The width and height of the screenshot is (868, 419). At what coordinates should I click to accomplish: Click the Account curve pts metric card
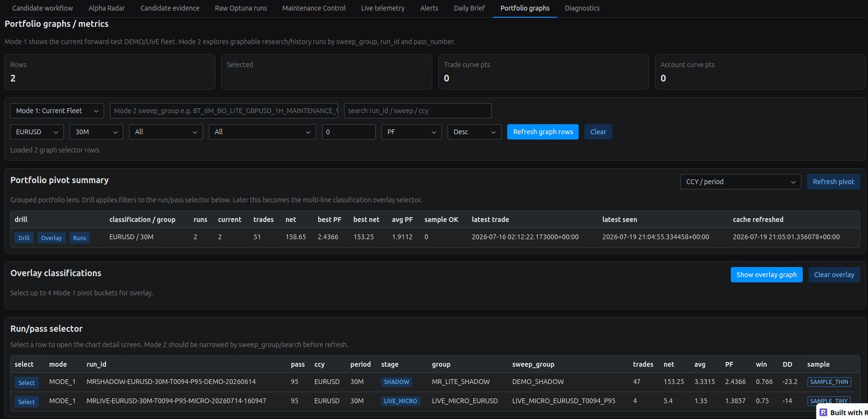[x=760, y=72]
